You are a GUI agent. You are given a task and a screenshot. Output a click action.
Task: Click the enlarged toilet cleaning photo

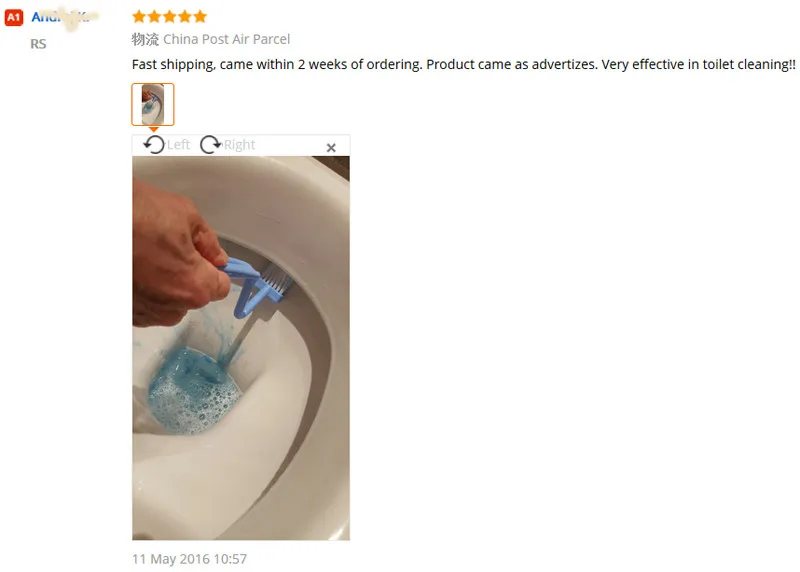coord(241,348)
